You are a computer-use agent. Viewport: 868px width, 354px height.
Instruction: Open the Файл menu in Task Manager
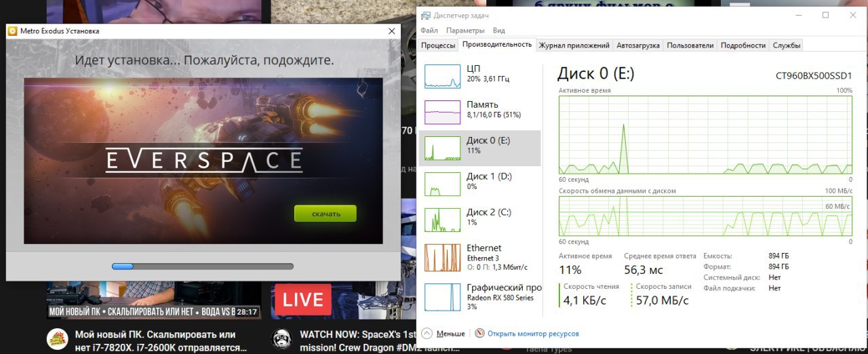coord(429,31)
